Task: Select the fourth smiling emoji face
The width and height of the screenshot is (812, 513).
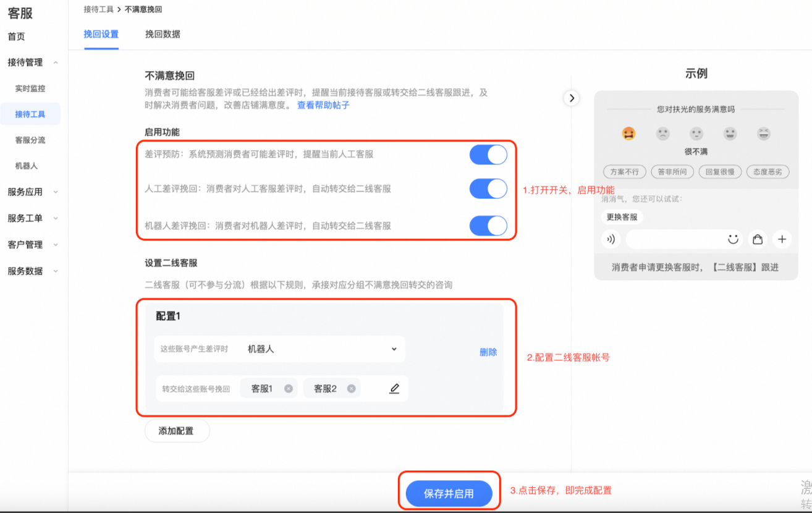Action: coord(730,134)
